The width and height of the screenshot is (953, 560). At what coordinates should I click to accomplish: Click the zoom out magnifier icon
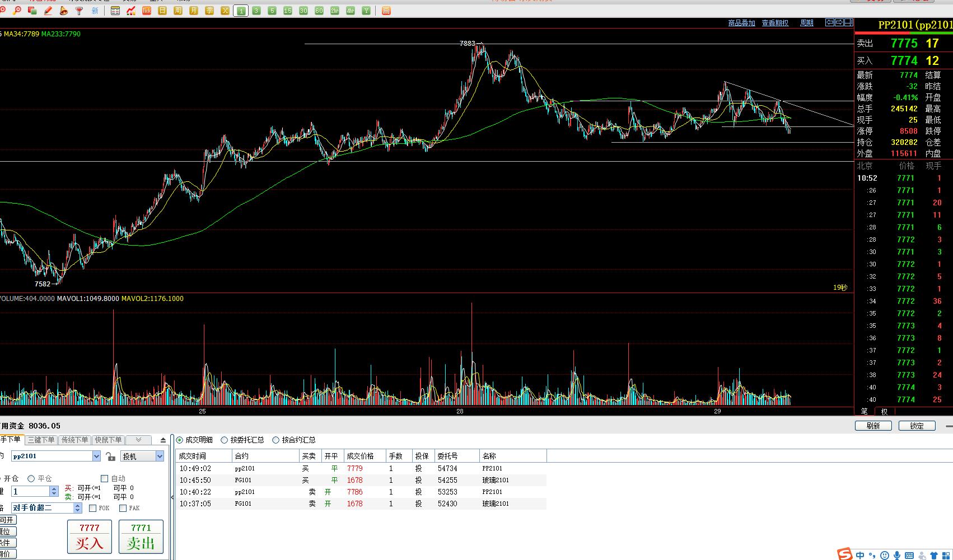(17, 11)
